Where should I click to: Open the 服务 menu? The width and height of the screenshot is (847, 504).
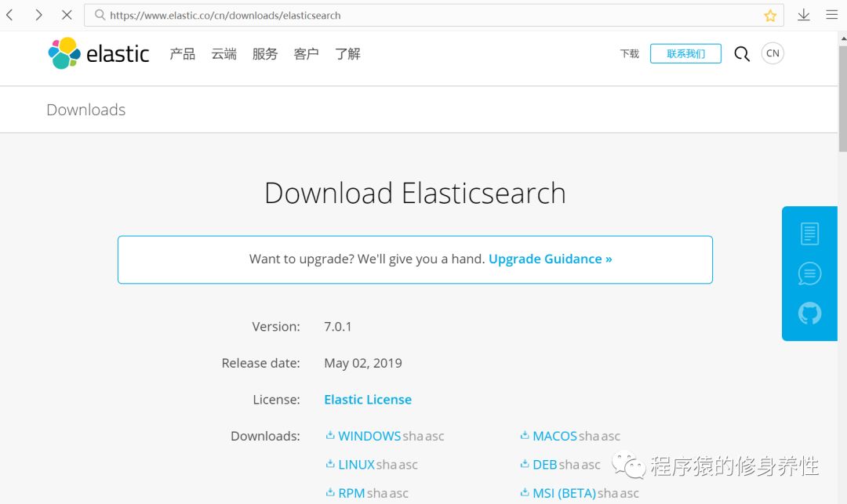click(265, 53)
